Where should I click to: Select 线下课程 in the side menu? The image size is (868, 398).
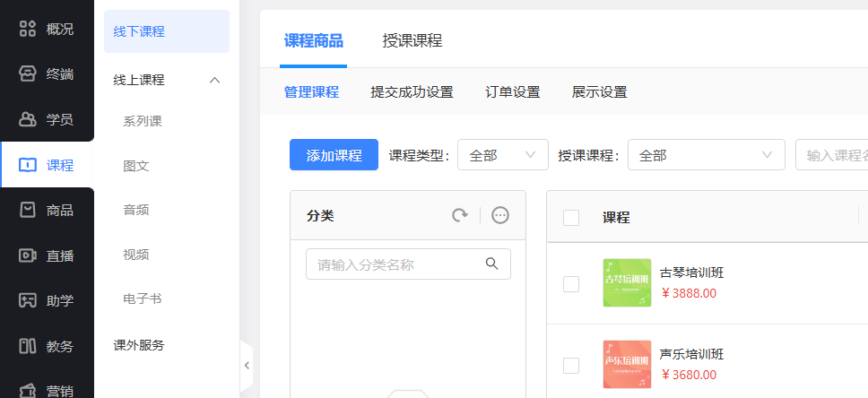point(167,31)
